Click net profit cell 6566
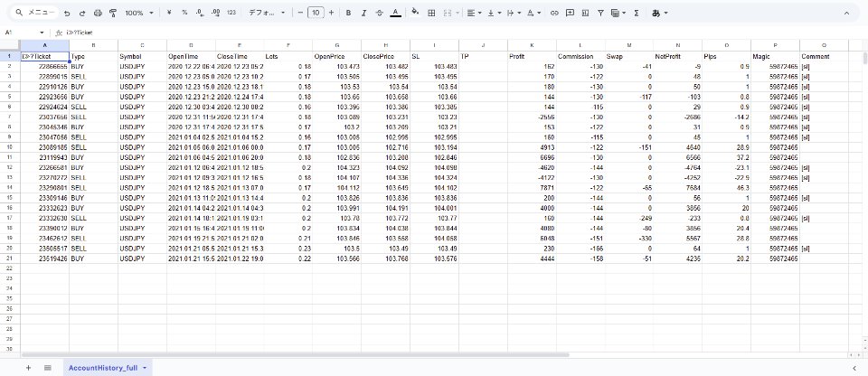 point(678,158)
